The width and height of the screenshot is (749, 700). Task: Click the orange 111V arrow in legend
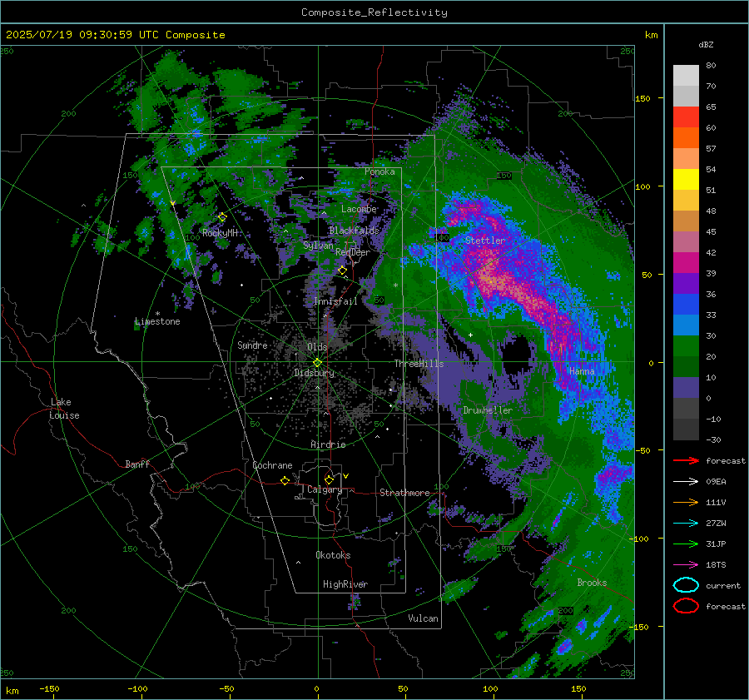pos(686,502)
